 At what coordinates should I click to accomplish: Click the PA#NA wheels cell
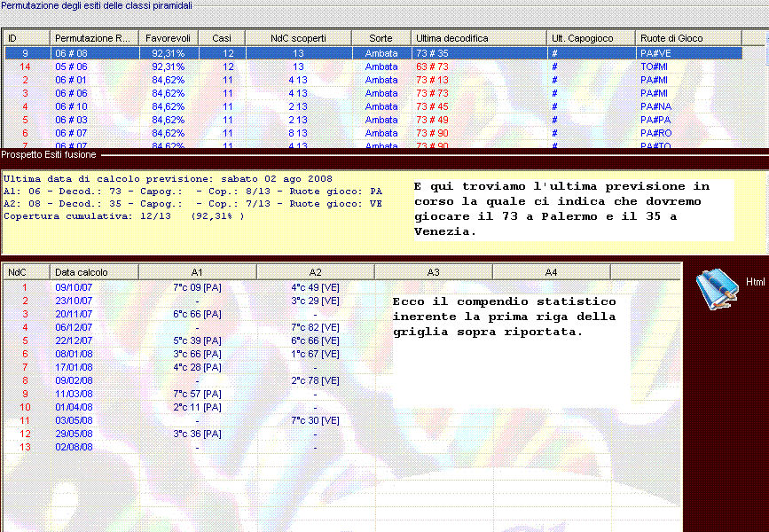click(x=655, y=106)
